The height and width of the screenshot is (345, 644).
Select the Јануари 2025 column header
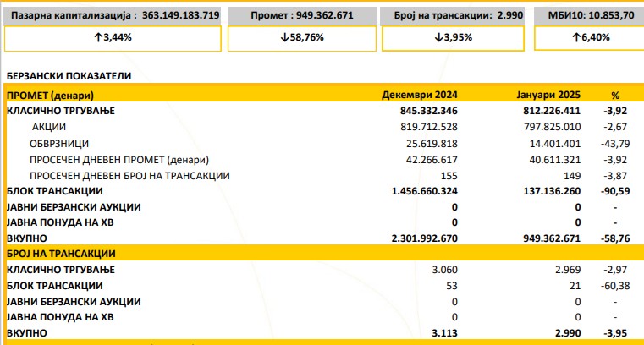(547, 94)
